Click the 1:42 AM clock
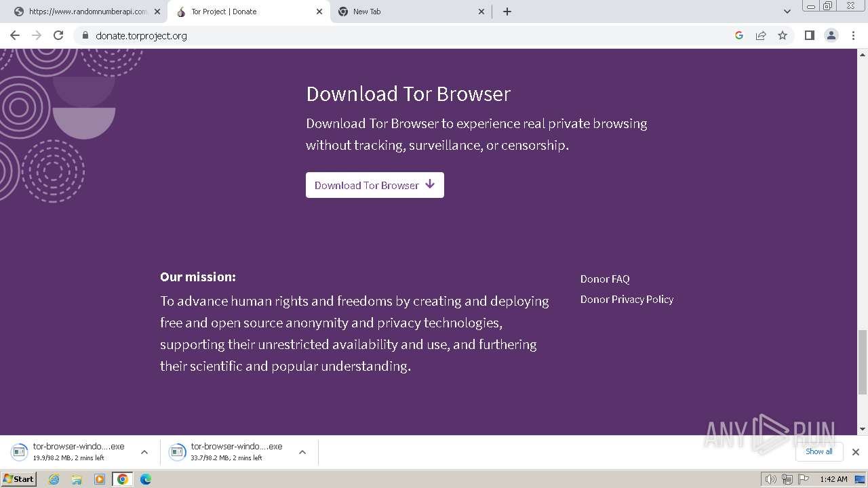The image size is (868, 488). (833, 479)
